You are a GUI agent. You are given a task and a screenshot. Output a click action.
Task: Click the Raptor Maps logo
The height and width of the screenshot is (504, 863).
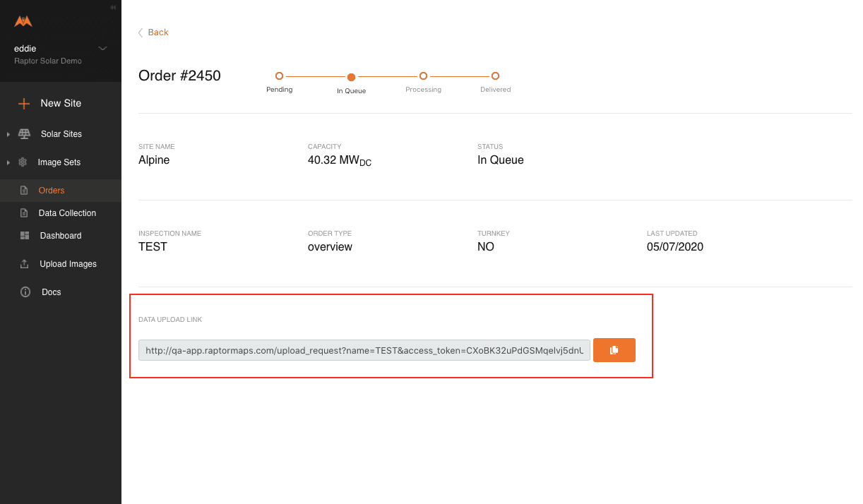click(x=23, y=21)
